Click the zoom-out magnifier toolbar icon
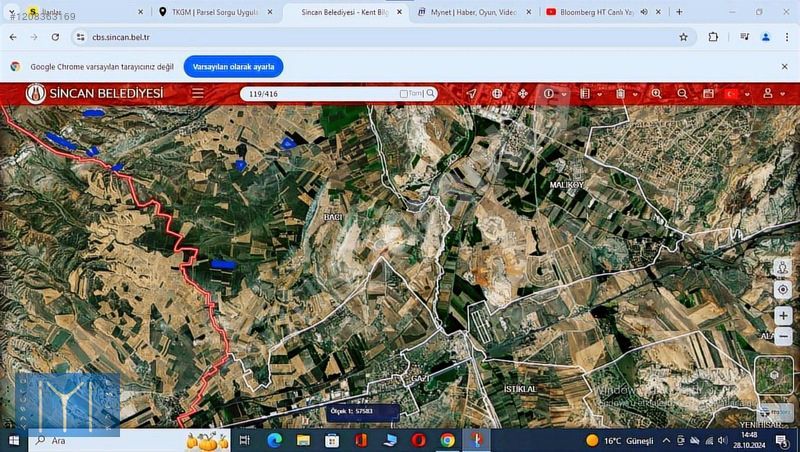This screenshot has width=800, height=452. (x=682, y=93)
